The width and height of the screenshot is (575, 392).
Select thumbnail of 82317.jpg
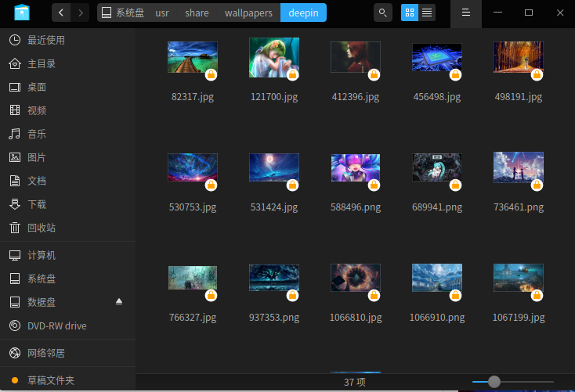point(193,57)
